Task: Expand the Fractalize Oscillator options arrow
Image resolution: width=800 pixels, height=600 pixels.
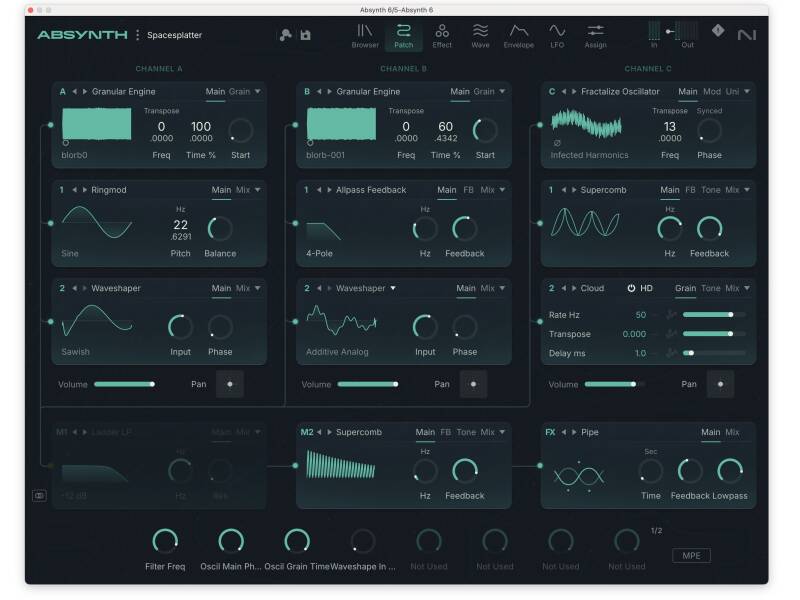Action: tap(746, 92)
